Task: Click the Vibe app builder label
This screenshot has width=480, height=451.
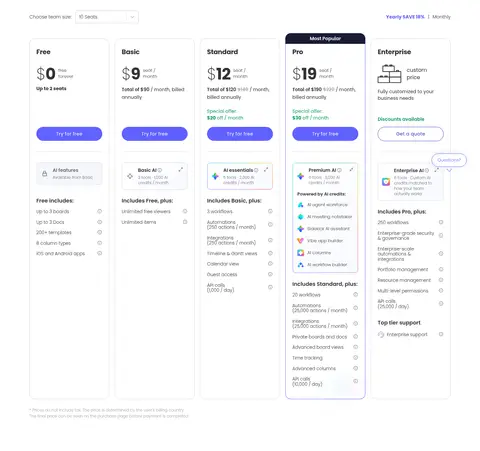Action: 325,241
